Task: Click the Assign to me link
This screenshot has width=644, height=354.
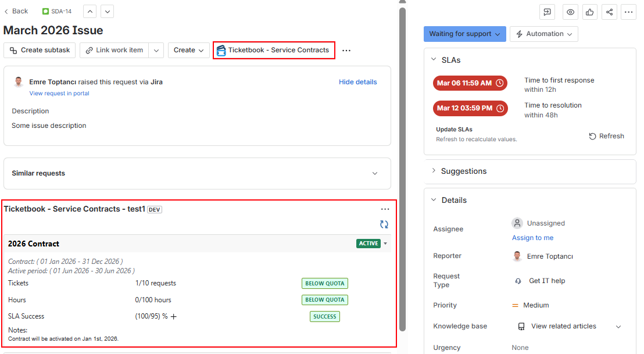Action: 533,238
